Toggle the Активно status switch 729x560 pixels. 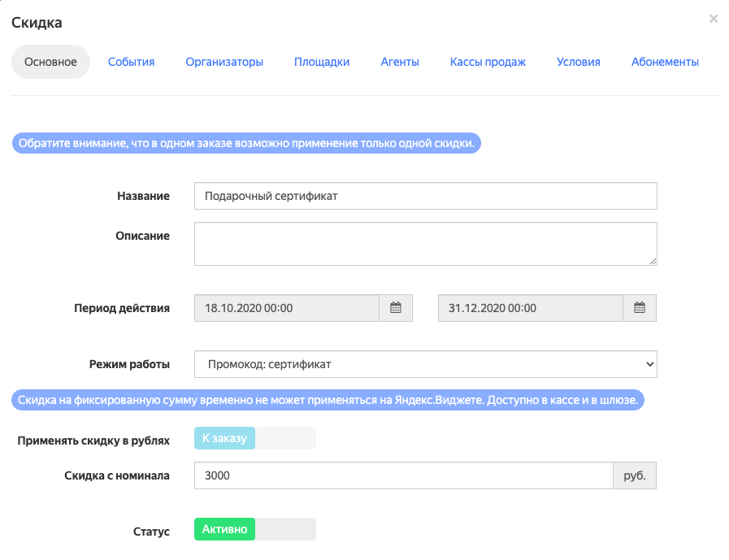(254, 530)
